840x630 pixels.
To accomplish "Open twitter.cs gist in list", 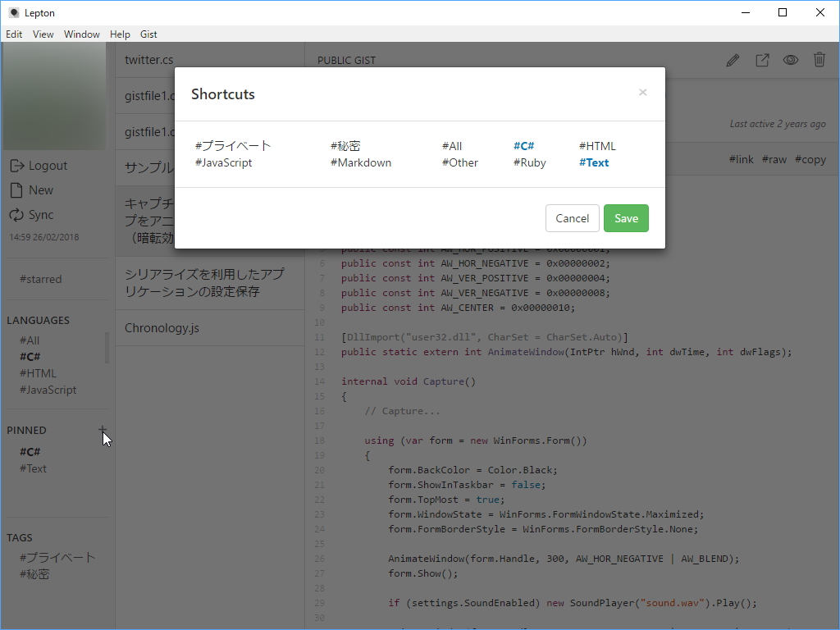I will pyautogui.click(x=210, y=59).
